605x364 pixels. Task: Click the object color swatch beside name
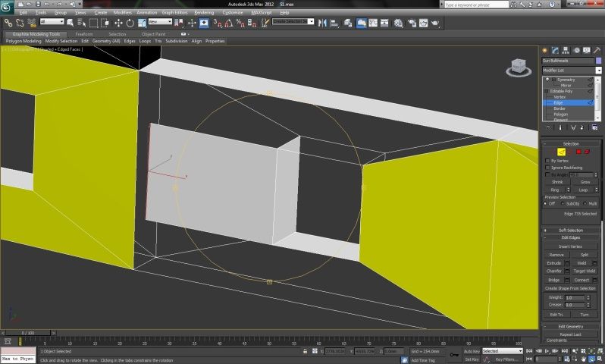tap(598, 61)
